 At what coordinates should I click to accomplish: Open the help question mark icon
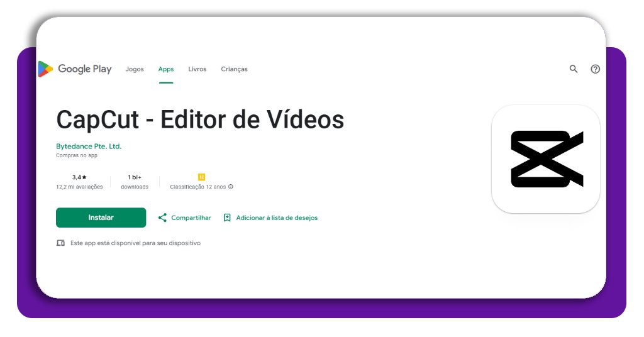pos(595,69)
